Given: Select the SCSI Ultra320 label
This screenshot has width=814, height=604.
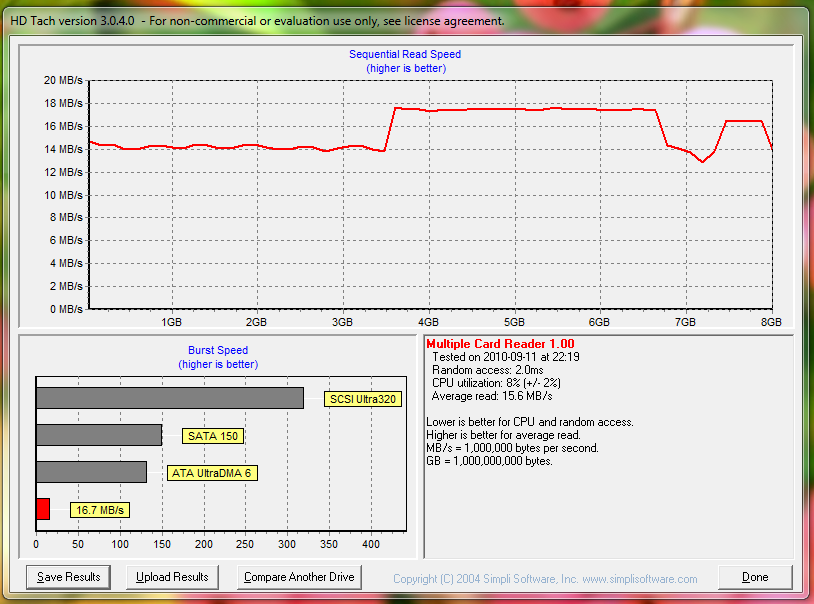Looking at the screenshot, I should [x=363, y=399].
